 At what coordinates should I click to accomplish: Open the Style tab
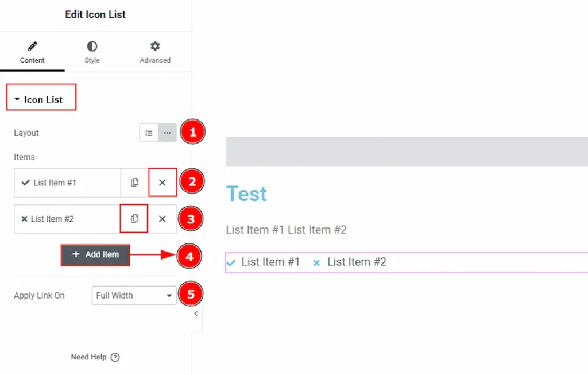(x=92, y=52)
